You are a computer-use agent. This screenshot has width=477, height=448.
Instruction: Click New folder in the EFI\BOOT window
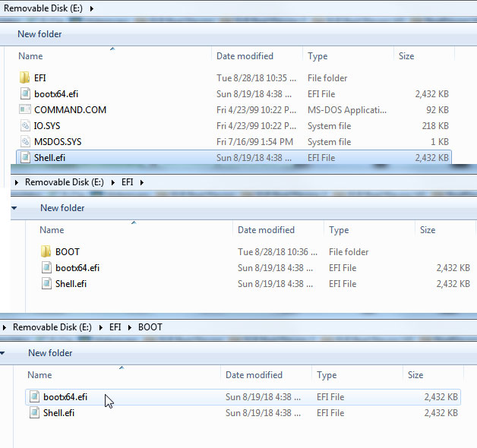(x=50, y=353)
